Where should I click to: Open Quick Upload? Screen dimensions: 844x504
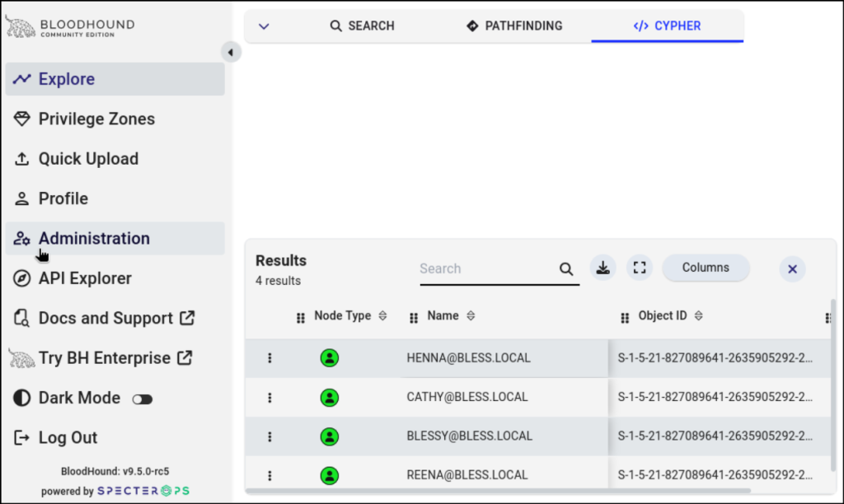click(115, 159)
